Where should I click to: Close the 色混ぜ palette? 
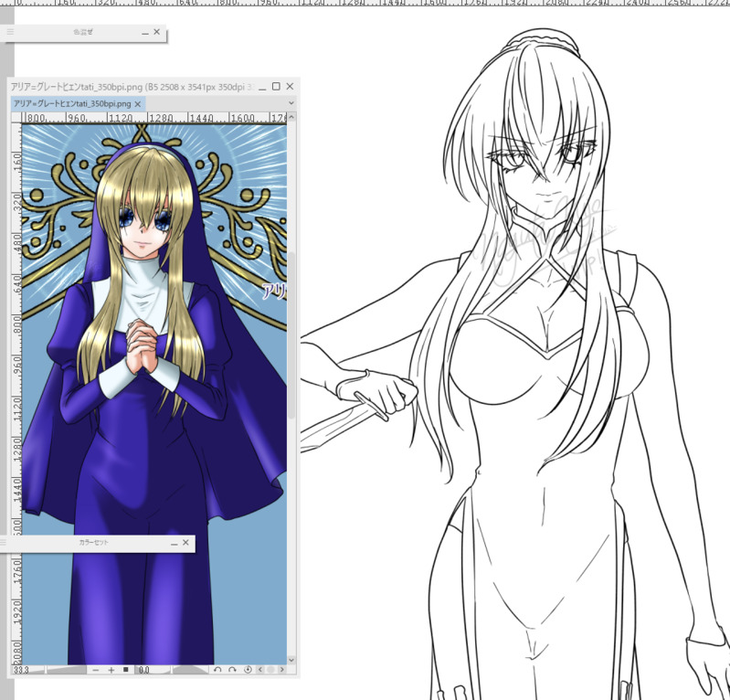click(x=157, y=32)
